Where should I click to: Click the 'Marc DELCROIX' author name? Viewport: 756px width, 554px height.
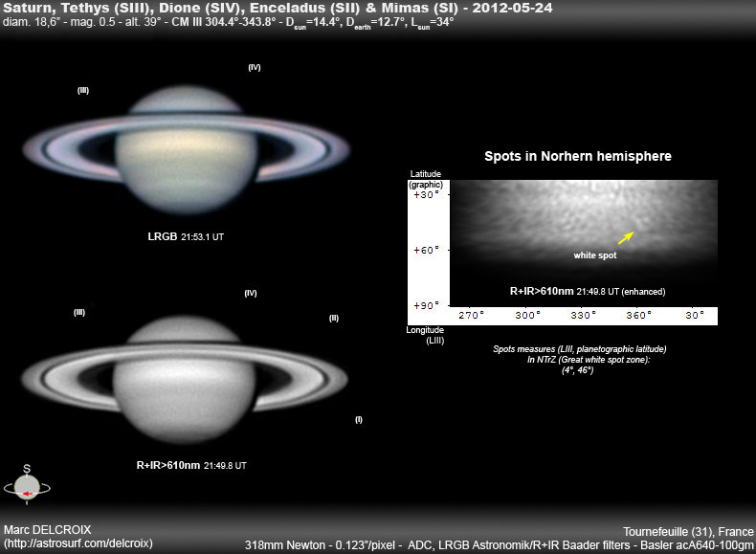(47, 530)
